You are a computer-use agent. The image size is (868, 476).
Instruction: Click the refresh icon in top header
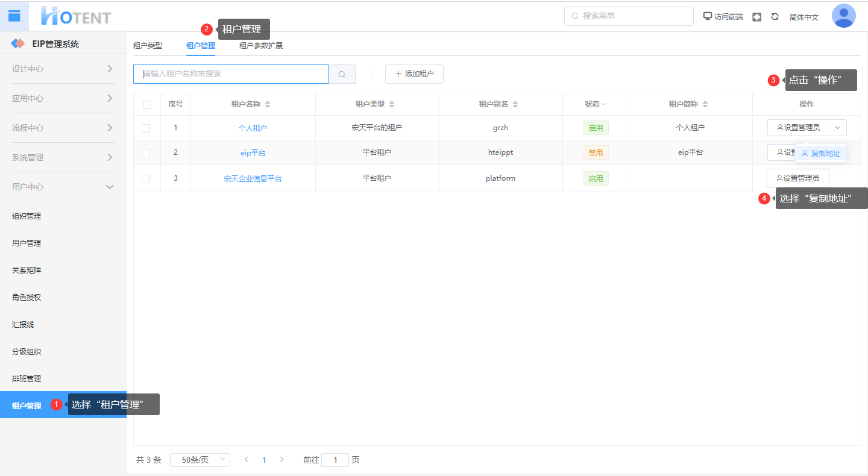coord(775,17)
